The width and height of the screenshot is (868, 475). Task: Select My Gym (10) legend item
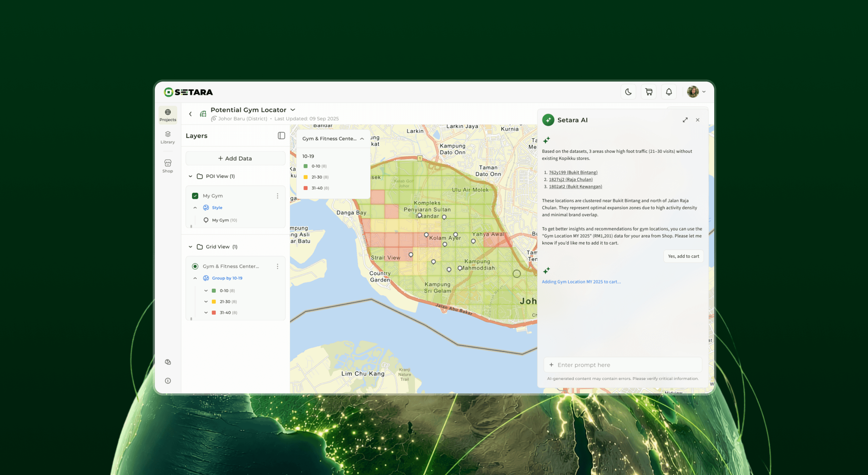click(221, 220)
